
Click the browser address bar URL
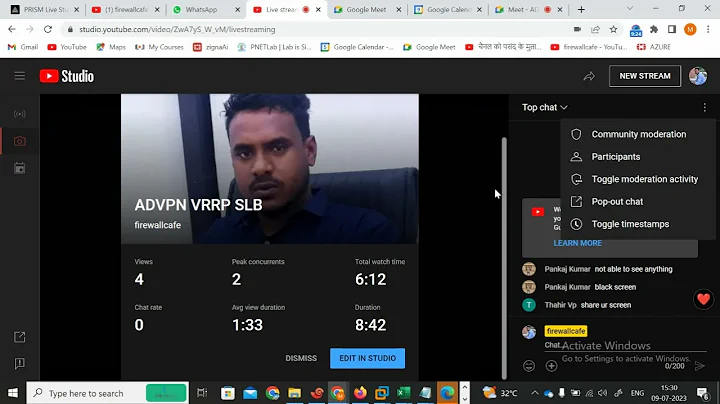[x=177, y=29]
